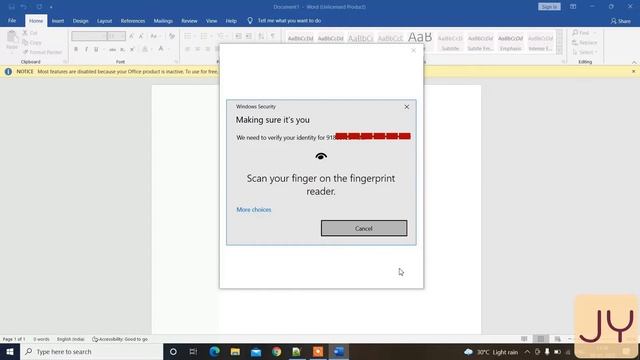Viewport: 640px width, 360px height.
Task: Click the Sign in button in title bar
Action: pos(549,7)
